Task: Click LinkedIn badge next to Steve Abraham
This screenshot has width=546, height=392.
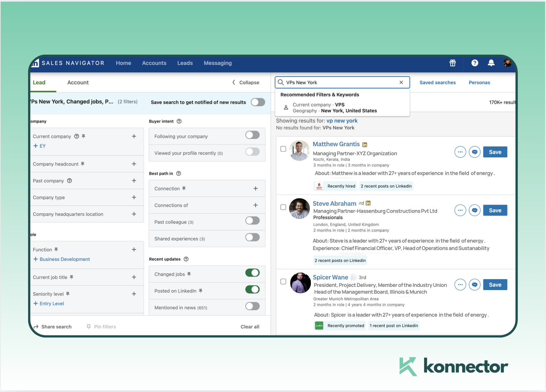Action: (x=368, y=203)
